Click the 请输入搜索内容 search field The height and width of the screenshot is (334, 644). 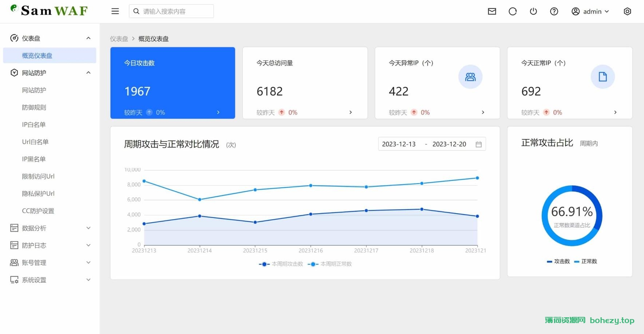coord(171,11)
